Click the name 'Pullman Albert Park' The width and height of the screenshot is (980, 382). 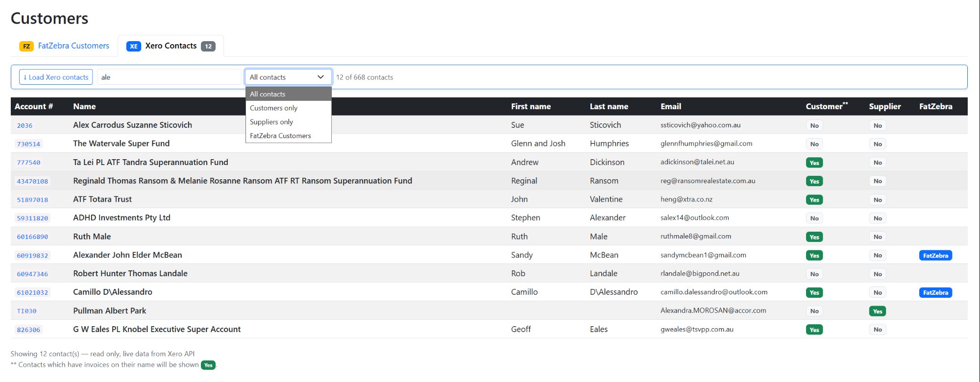click(x=109, y=310)
